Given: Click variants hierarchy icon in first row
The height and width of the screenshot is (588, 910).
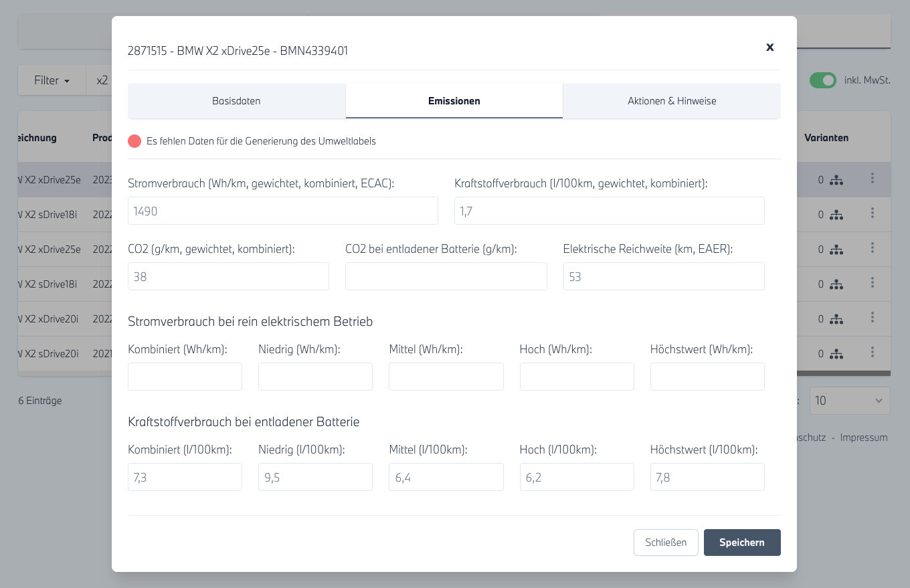Looking at the screenshot, I should [x=836, y=180].
